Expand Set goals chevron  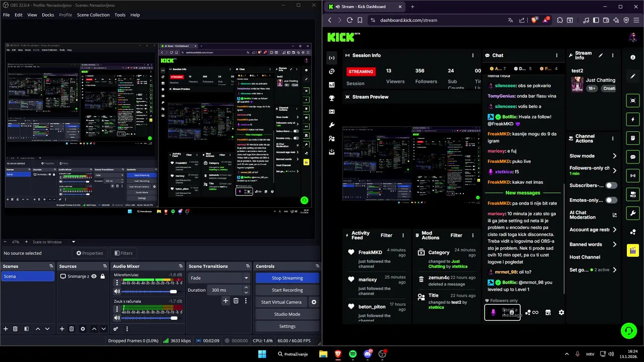coord(614,270)
